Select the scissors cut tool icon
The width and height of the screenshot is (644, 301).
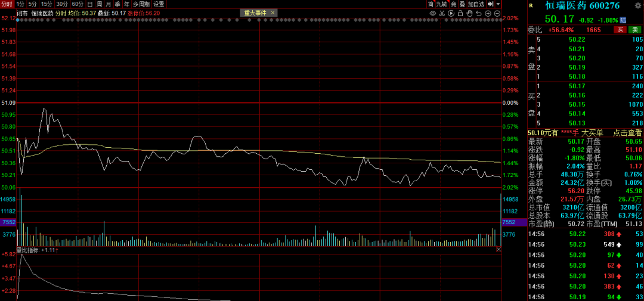click(x=442, y=13)
